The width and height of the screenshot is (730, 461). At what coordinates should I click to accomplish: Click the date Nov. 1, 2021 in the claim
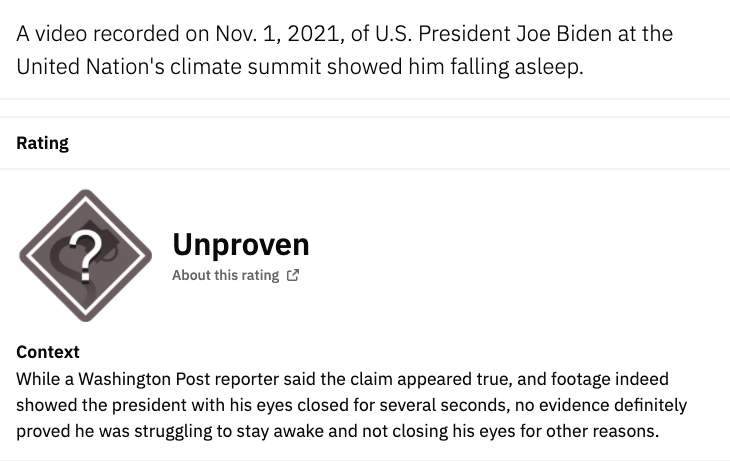tap(279, 34)
